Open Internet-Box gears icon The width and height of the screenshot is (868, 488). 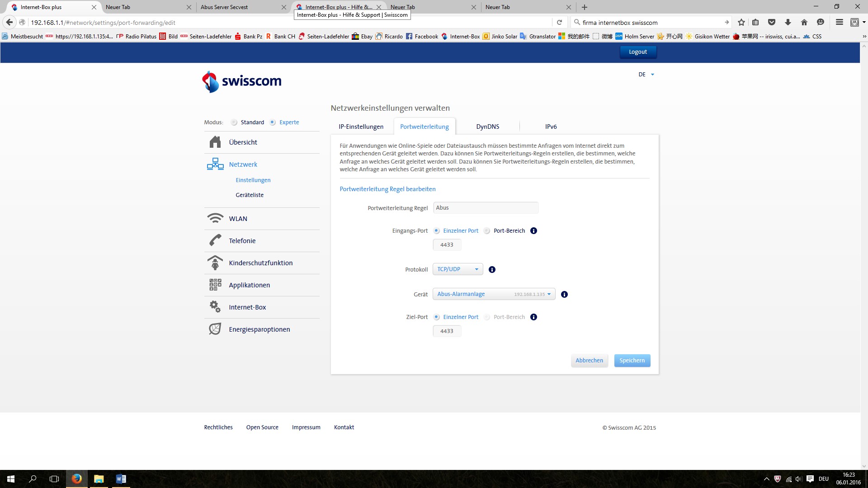tap(215, 307)
